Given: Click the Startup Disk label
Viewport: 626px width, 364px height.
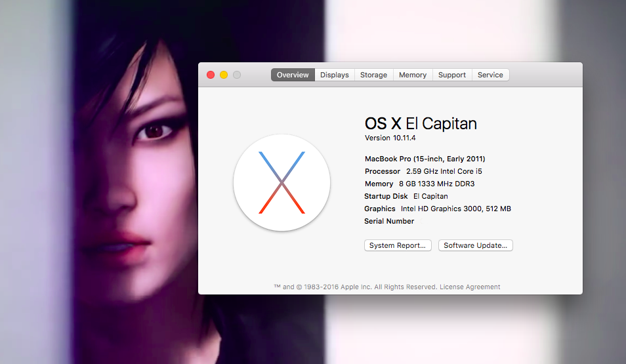Looking at the screenshot, I should click(386, 196).
